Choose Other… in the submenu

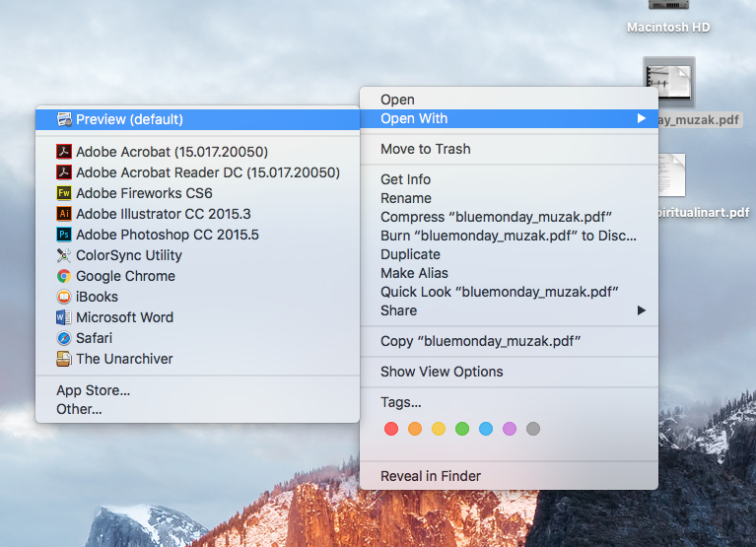pyautogui.click(x=198, y=409)
